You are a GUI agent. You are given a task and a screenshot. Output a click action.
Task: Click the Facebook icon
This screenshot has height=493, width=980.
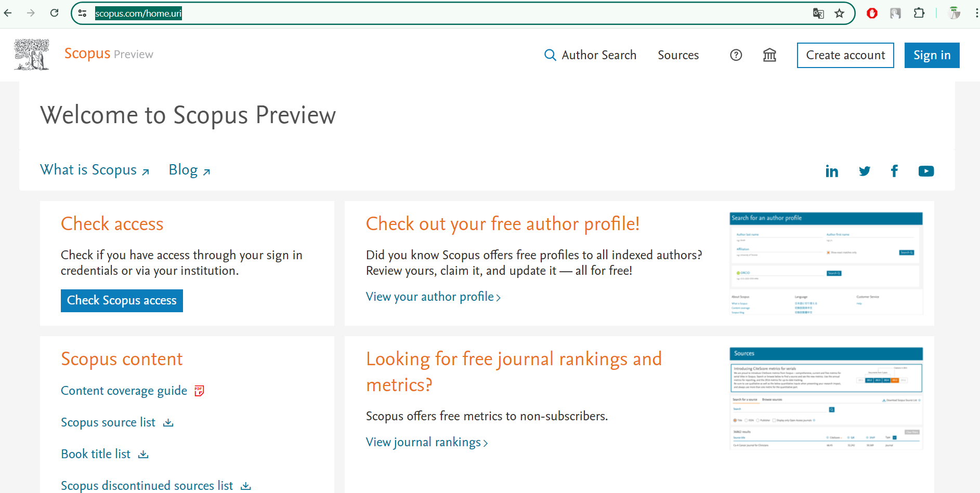coord(894,171)
